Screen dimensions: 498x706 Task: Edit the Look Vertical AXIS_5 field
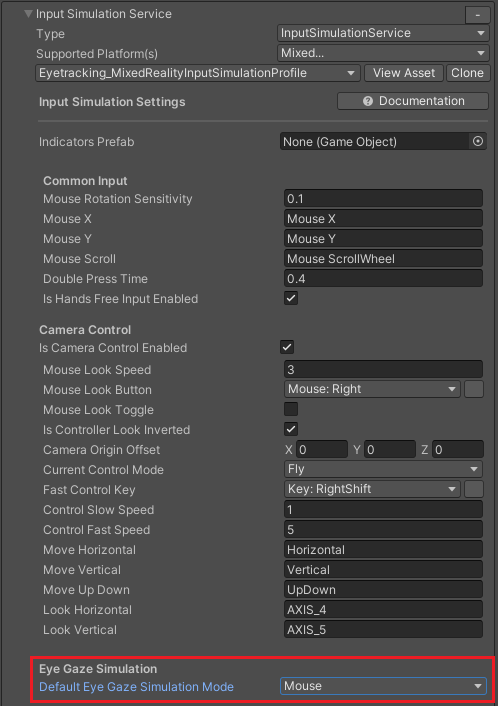[383, 629]
